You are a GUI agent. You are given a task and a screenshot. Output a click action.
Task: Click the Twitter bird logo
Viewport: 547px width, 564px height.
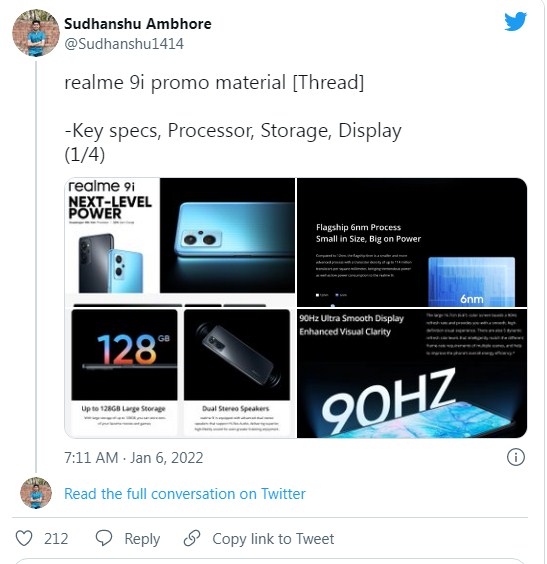click(515, 22)
